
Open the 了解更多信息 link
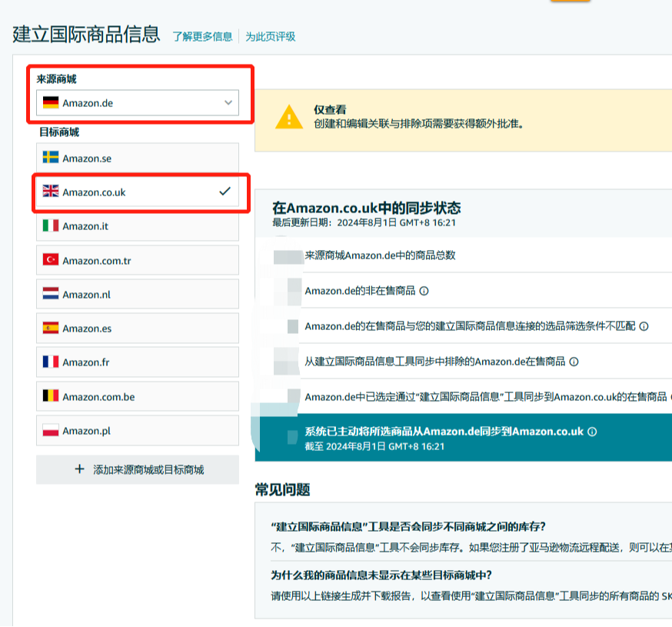pos(202,36)
